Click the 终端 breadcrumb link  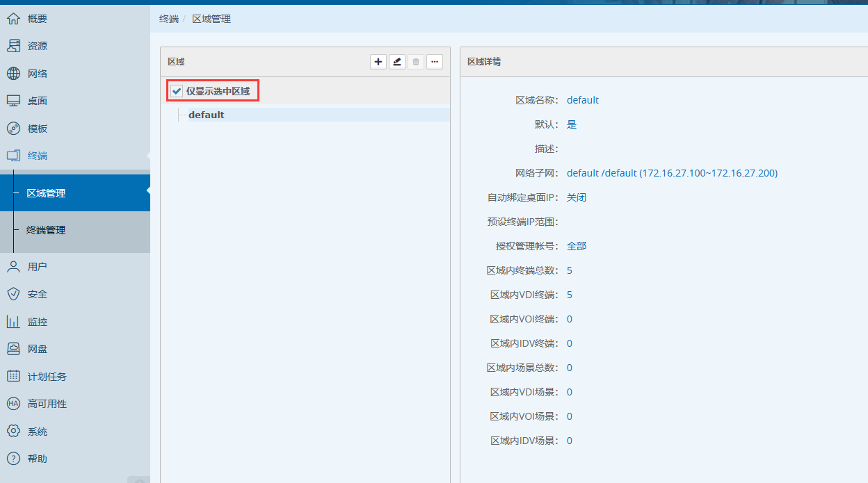tap(168, 19)
